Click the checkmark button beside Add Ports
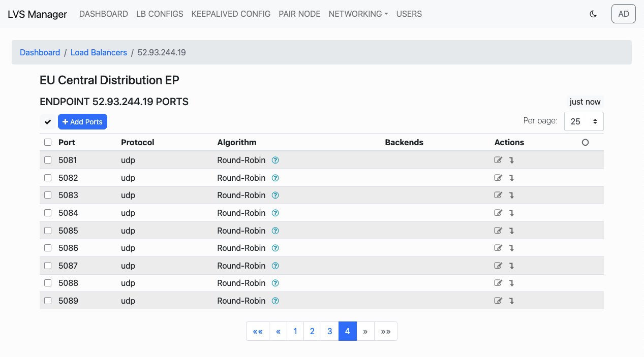Image resolution: width=644 pixels, height=357 pixels. pyautogui.click(x=48, y=122)
